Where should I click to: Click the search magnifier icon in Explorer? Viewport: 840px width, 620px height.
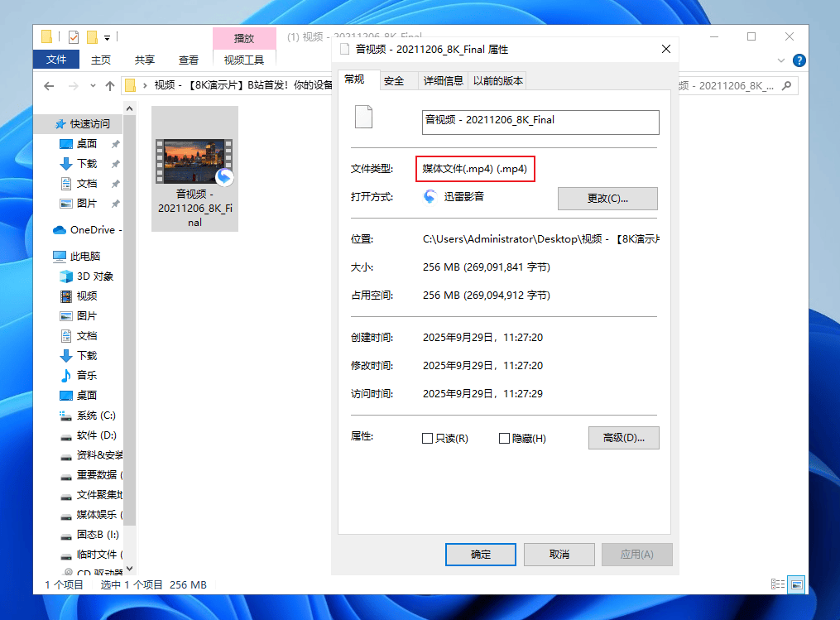786,85
